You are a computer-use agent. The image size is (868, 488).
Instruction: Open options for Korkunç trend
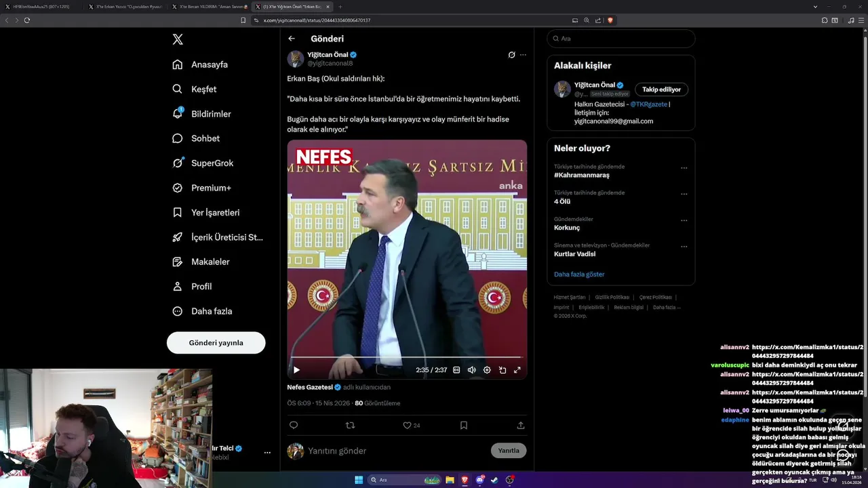coord(684,221)
